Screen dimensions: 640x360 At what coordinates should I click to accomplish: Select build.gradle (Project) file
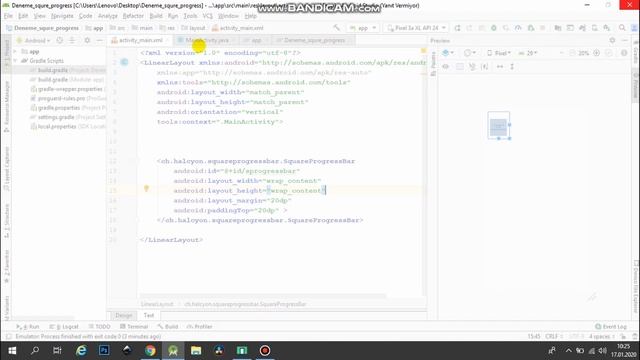pyautogui.click(x=67, y=70)
